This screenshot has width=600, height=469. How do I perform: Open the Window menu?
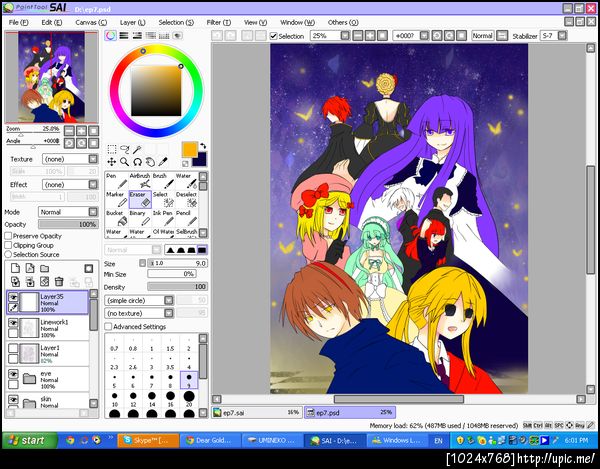(x=297, y=23)
